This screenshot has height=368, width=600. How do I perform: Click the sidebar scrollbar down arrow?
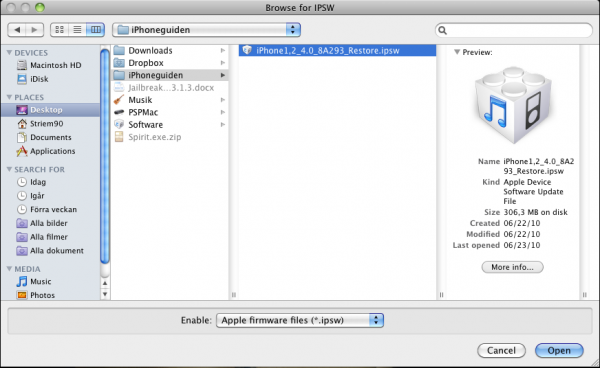coord(105,294)
